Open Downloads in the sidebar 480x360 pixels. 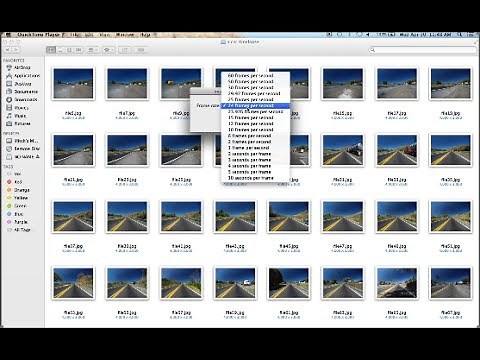coord(22,100)
